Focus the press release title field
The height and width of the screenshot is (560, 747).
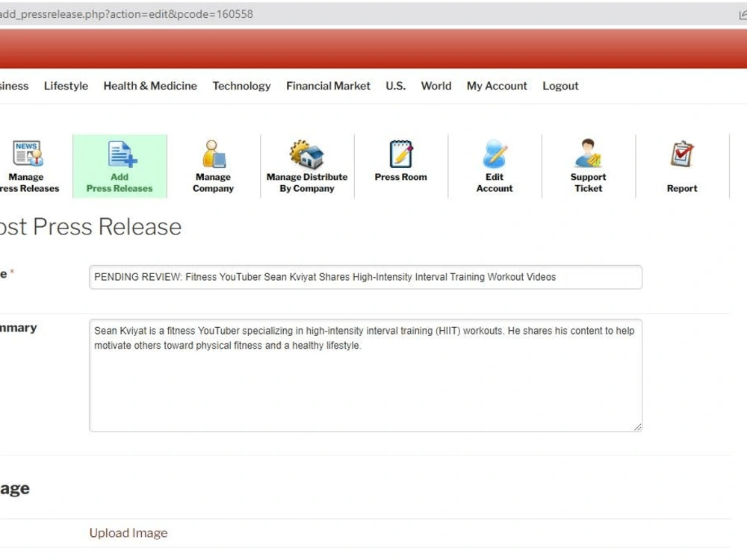[365, 277]
